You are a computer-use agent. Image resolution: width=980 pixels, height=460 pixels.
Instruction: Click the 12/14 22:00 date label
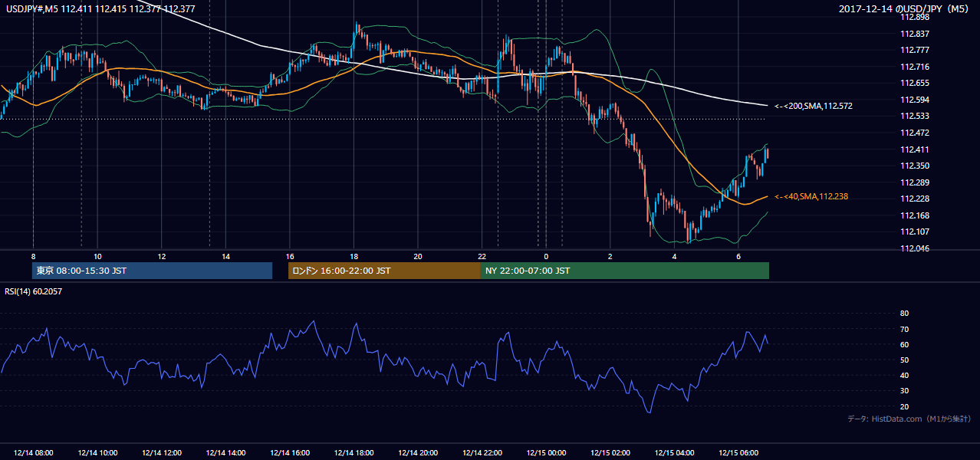click(482, 453)
